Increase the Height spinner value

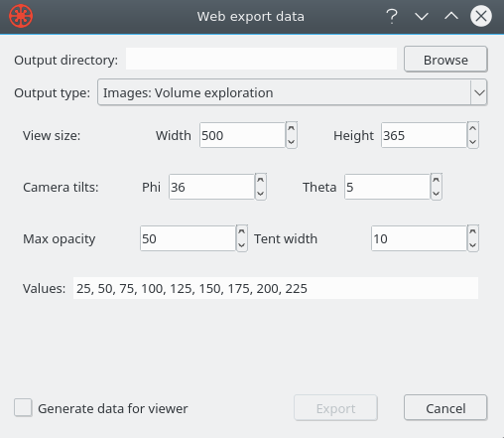point(473,129)
